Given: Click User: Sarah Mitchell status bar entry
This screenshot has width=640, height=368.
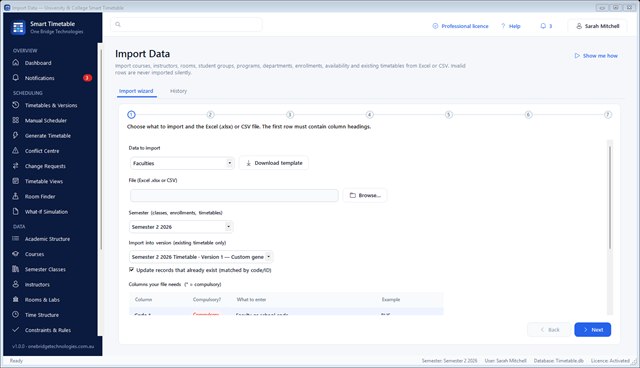Looking at the screenshot, I should point(505,361).
